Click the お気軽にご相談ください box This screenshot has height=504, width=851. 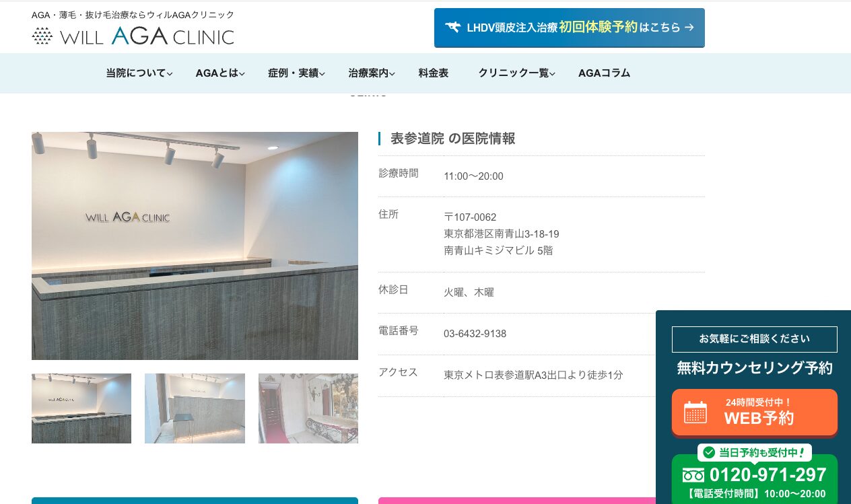coord(754,339)
